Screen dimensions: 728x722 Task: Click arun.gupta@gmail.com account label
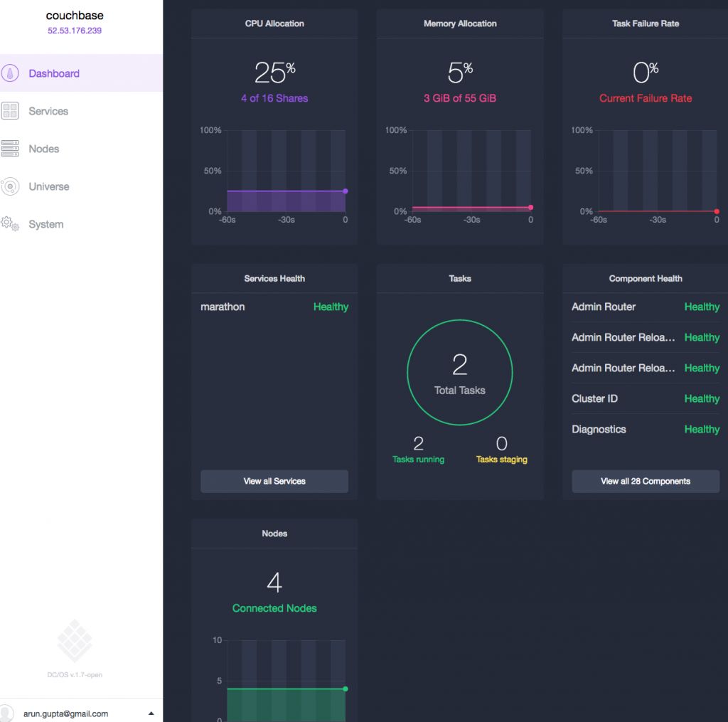click(x=65, y=713)
